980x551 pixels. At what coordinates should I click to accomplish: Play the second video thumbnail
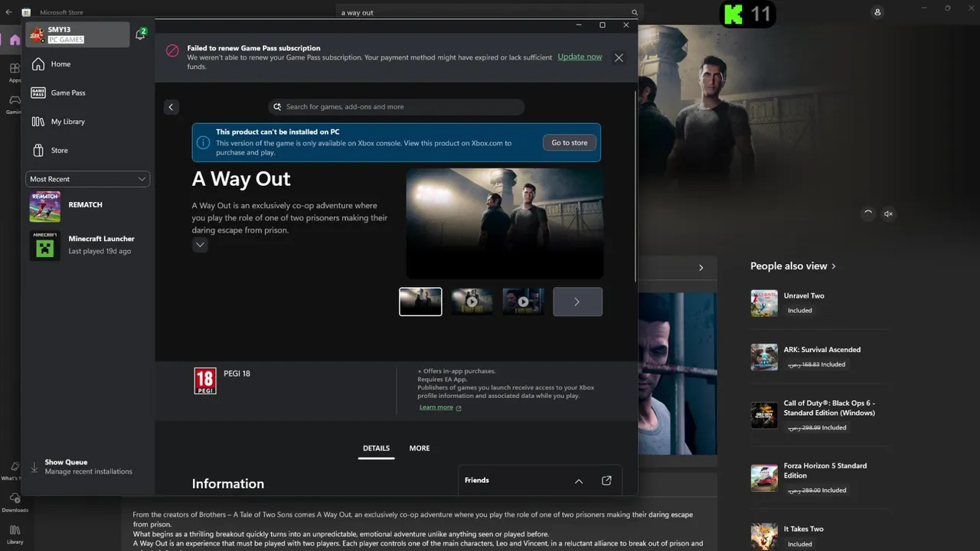tap(472, 302)
